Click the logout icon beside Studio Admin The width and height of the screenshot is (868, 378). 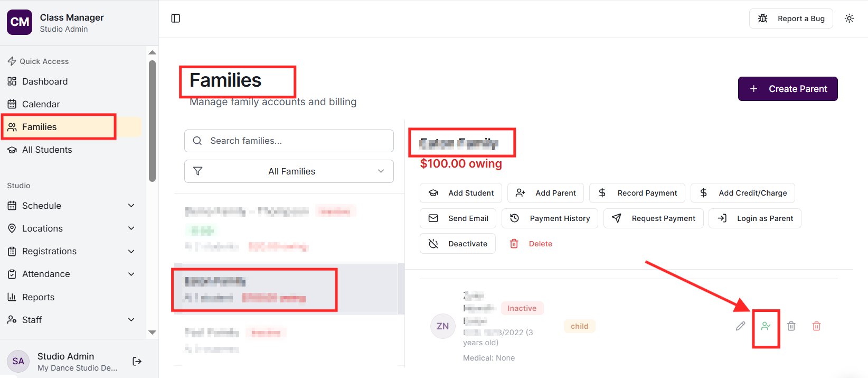point(137,362)
